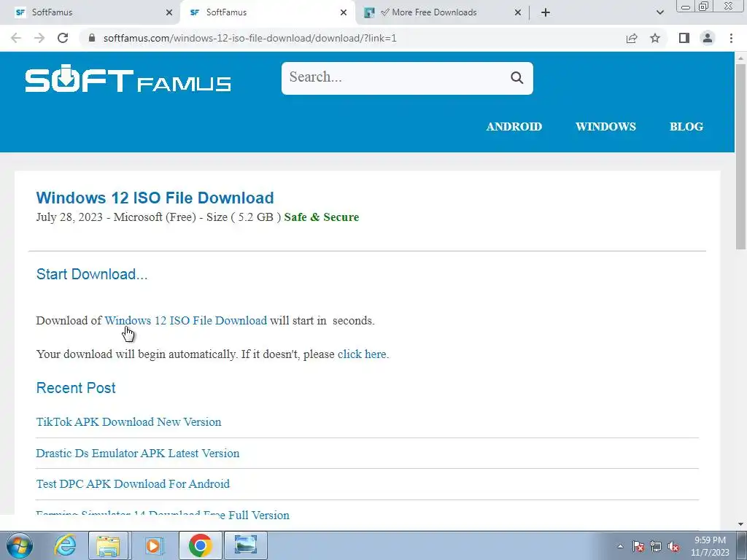Open the Chrome profile avatar

708,38
